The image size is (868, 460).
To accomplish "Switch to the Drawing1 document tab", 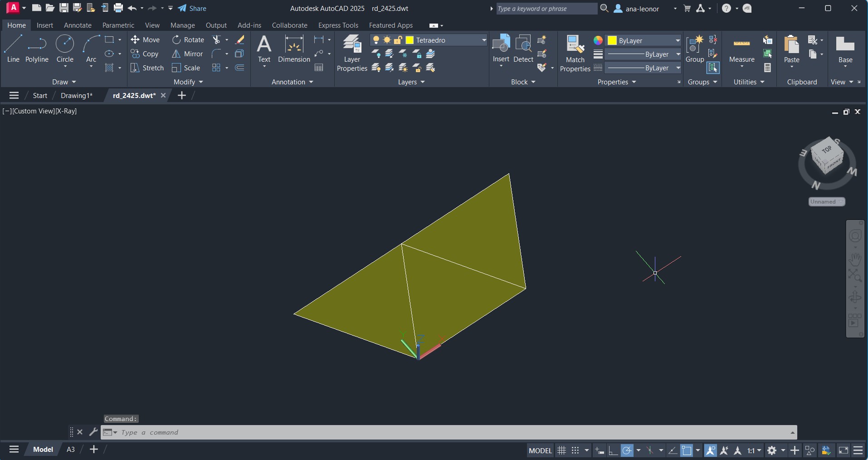I will click(76, 95).
